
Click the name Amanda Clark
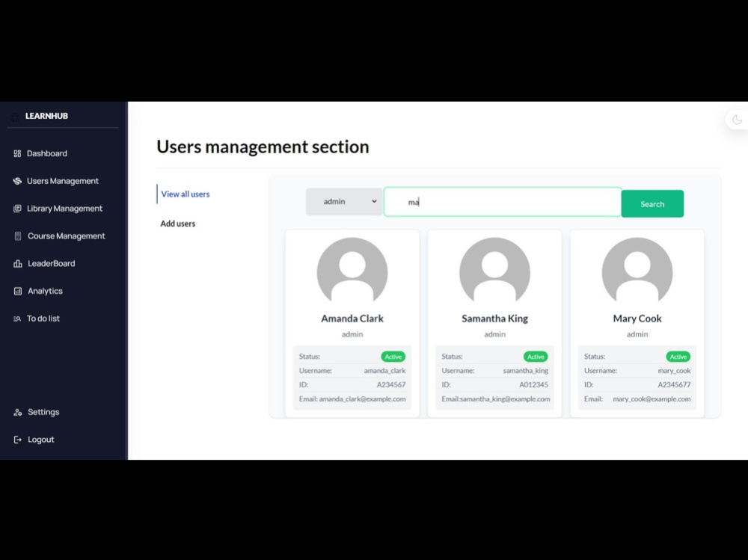click(352, 319)
